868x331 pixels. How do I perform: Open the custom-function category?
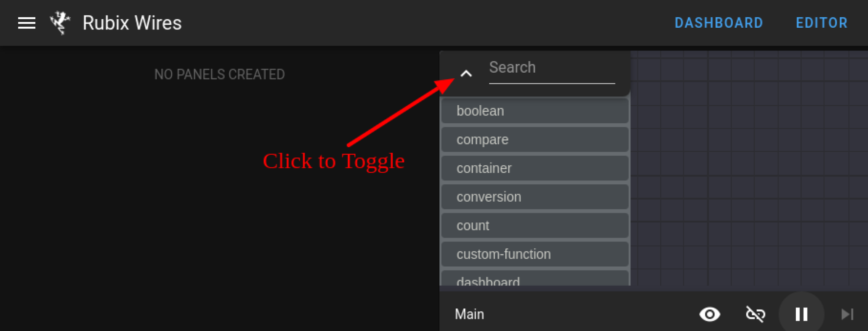click(x=535, y=254)
